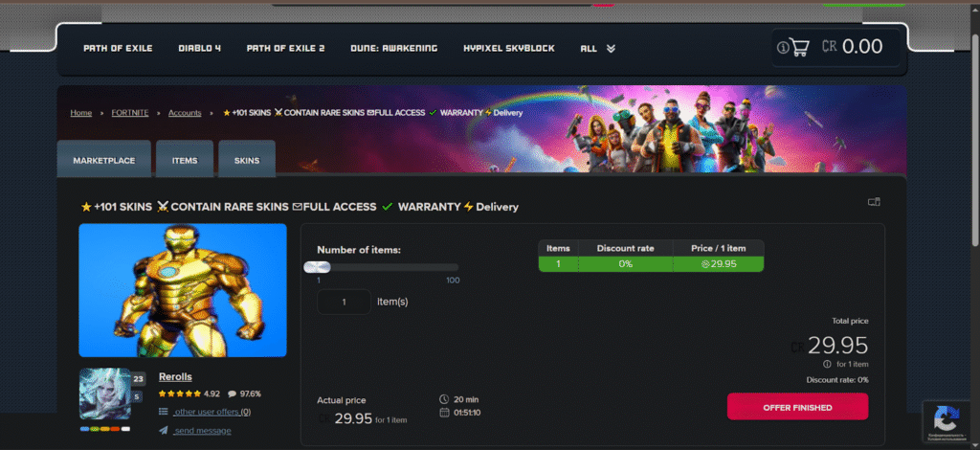Click the Number of items slider handle
The image size is (980, 450).
[x=317, y=267]
